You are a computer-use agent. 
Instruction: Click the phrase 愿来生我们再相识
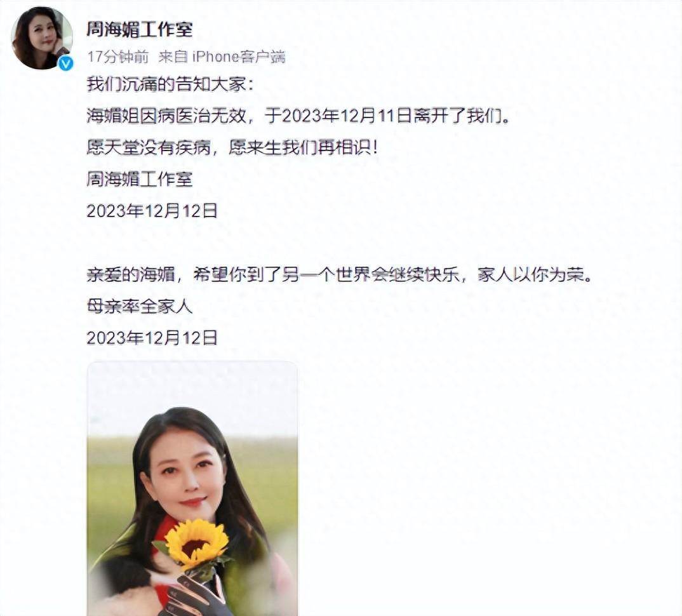(303, 147)
